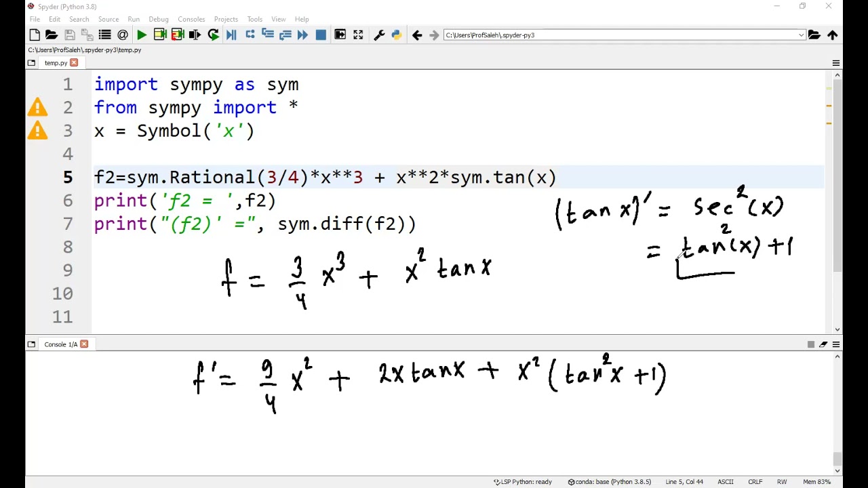Open the Edit menu
Screen dimensions: 868x488
pos(55,19)
